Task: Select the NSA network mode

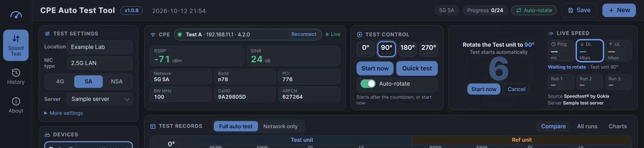Action: pyautogui.click(x=117, y=81)
